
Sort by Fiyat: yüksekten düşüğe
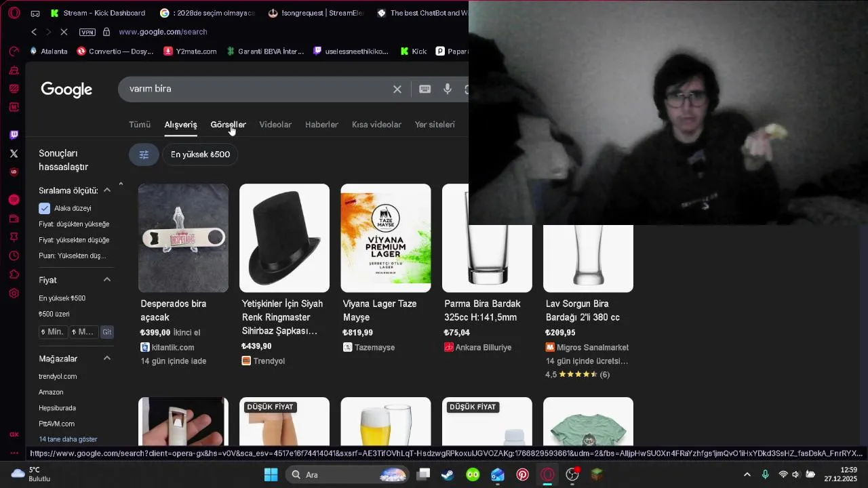(x=74, y=240)
